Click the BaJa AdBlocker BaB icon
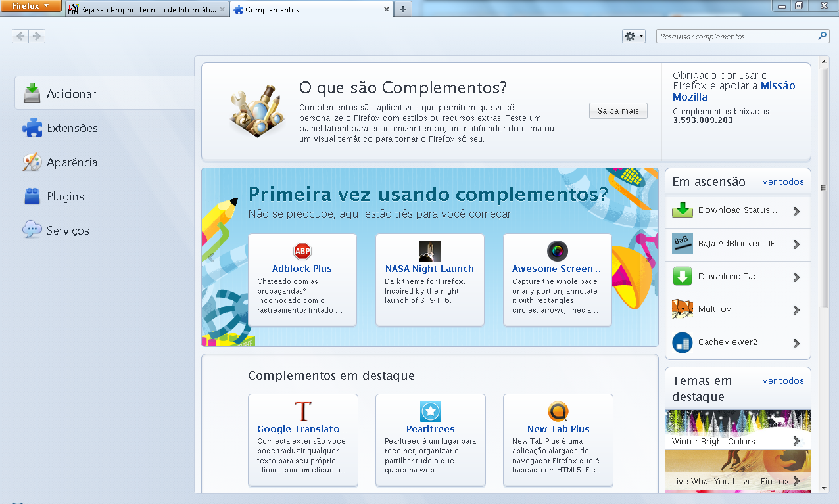Screen dimensions: 839x504 [683, 243]
